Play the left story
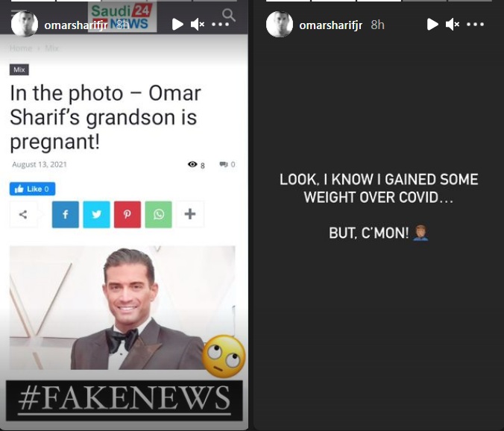The width and height of the screenshot is (504, 431). (177, 25)
